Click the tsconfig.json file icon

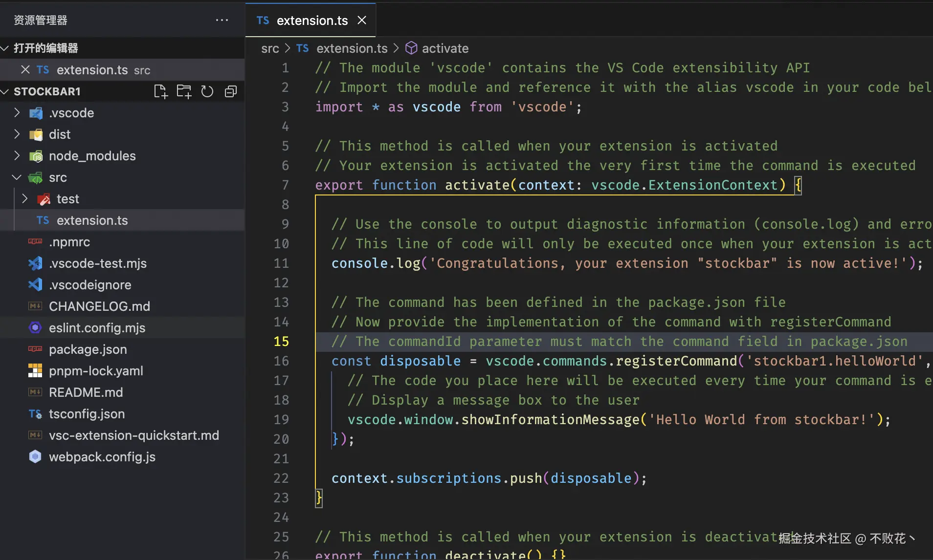(x=35, y=414)
